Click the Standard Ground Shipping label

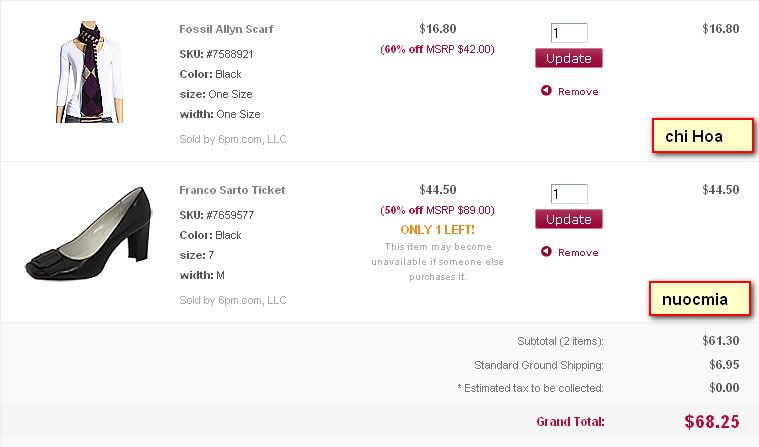(539, 365)
